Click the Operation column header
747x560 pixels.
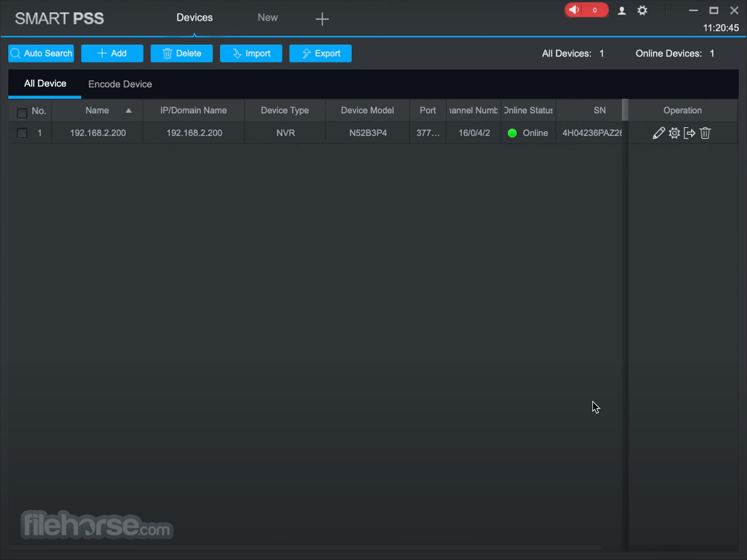[682, 111]
